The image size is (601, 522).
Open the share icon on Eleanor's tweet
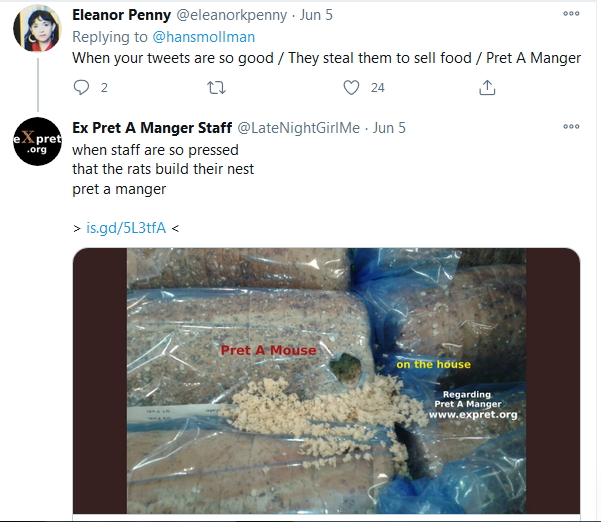click(487, 88)
